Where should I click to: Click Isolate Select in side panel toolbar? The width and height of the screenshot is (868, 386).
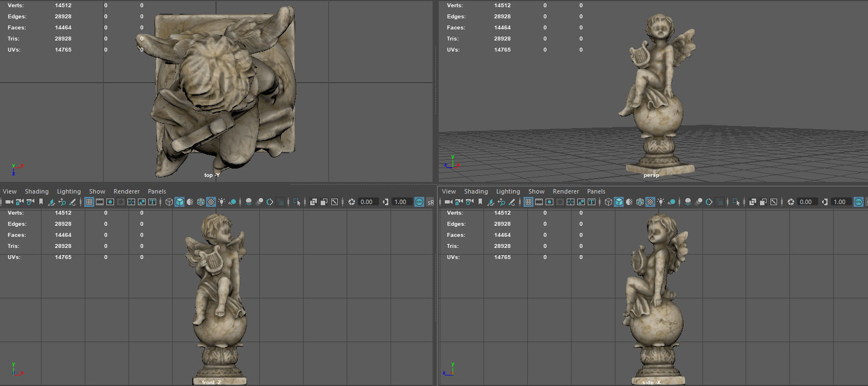[736, 202]
